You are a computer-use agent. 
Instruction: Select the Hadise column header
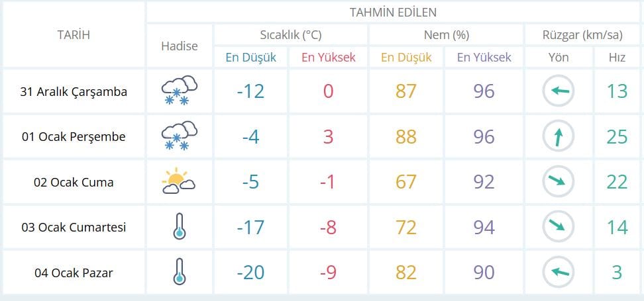179,46
